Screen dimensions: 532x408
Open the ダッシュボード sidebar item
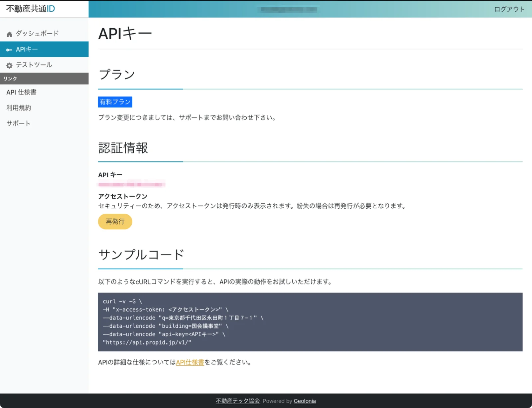coord(44,34)
